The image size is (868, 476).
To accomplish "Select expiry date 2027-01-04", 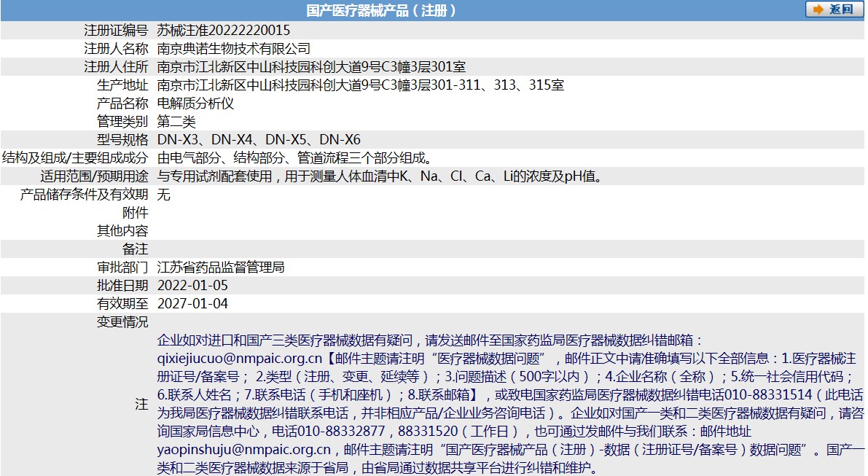I will point(192,304).
